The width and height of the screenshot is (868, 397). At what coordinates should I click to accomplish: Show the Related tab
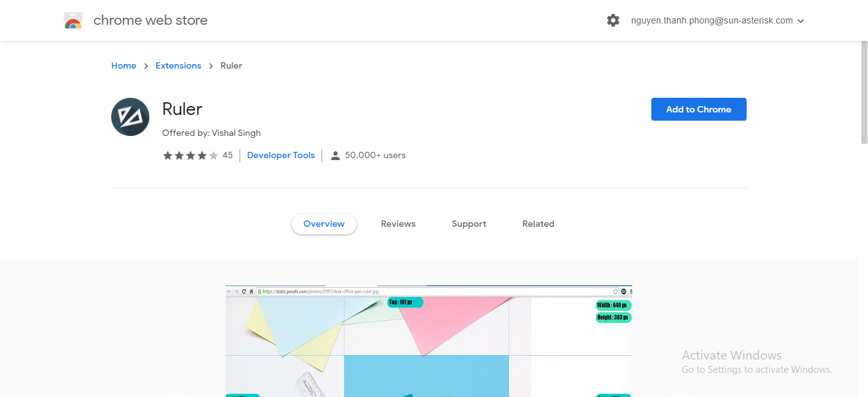538,224
